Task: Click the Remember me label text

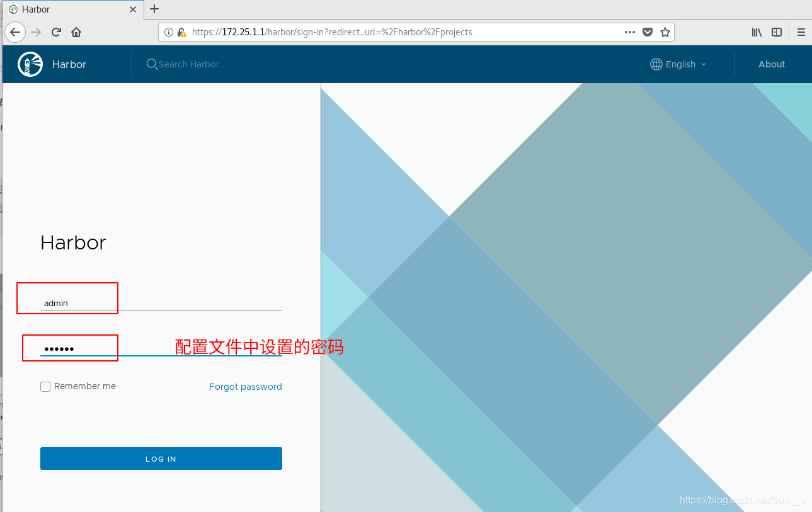Action: coord(85,386)
